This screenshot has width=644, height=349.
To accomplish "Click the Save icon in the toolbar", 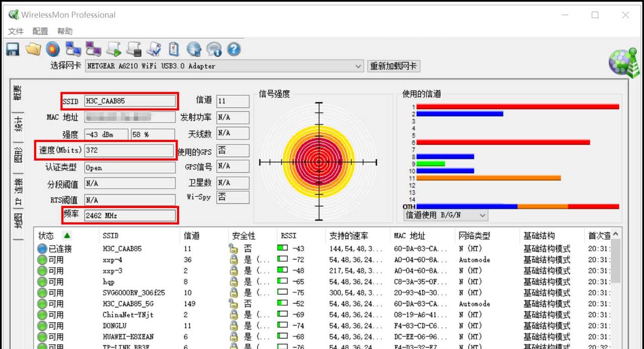I will pos(12,49).
